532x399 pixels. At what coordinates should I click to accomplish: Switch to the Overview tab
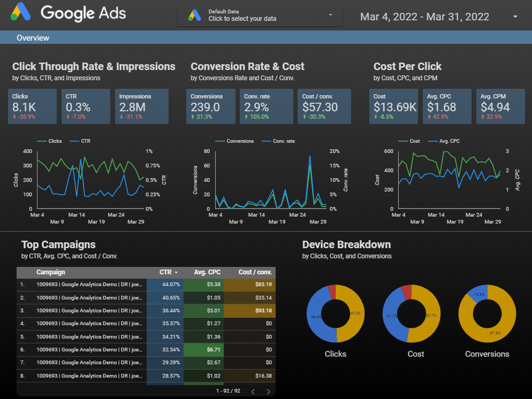pyautogui.click(x=33, y=37)
